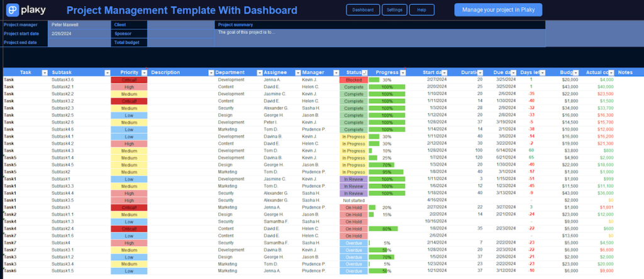Open the Assignee column filter arrow
The width and height of the screenshot is (644, 279).
click(297, 72)
